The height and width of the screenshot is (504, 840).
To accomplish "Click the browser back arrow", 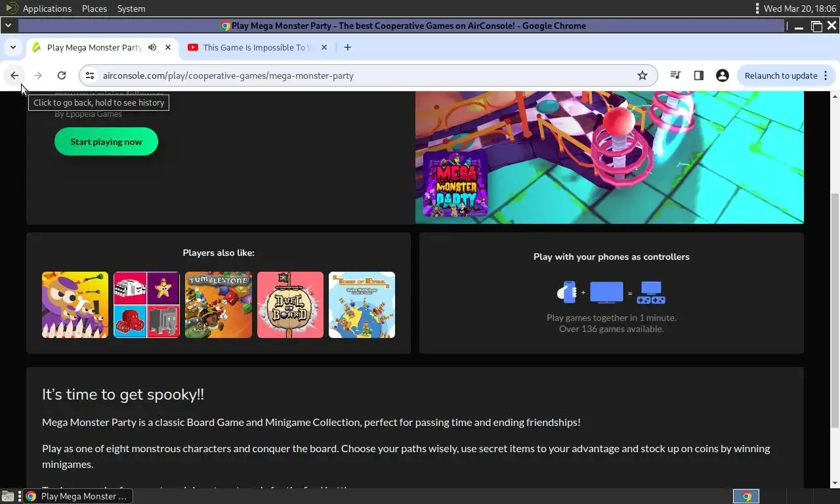I will pyautogui.click(x=14, y=75).
